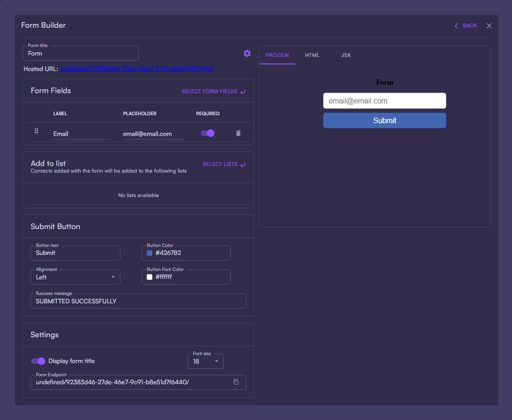512x420 pixels.
Task: Select the Preview tab
Action: pyautogui.click(x=277, y=55)
